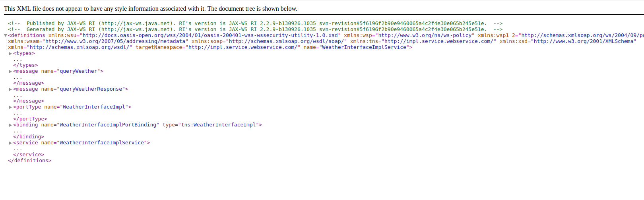Viewport: 644px width, 200px height.
Task: Click the closing </types> tag
Action: point(25,65)
